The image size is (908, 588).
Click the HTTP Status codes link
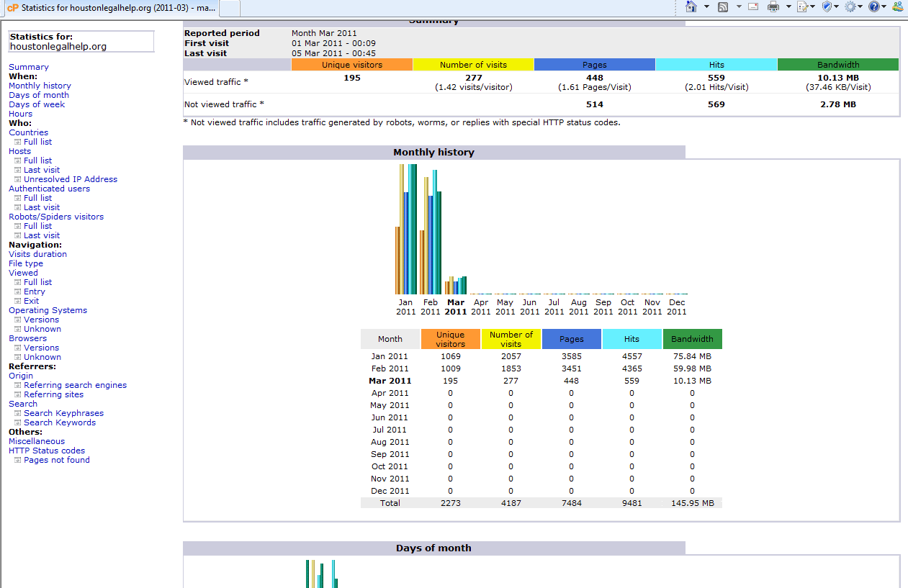[47, 451]
